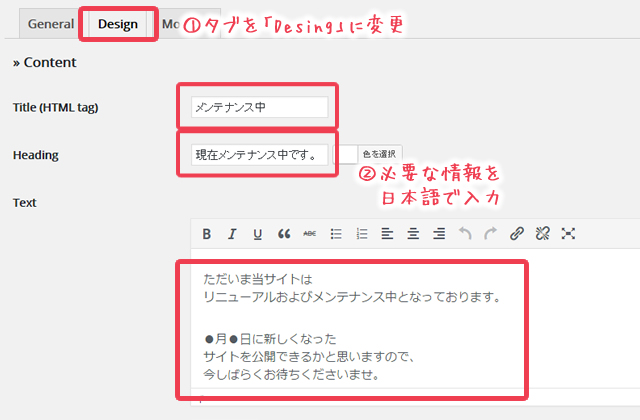Align text left in the editor
The height and width of the screenshot is (420, 640).
tap(387, 234)
